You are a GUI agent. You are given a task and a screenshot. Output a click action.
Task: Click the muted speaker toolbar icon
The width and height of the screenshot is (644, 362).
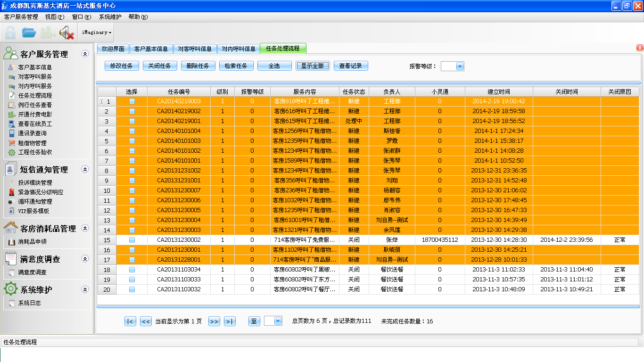point(66,33)
